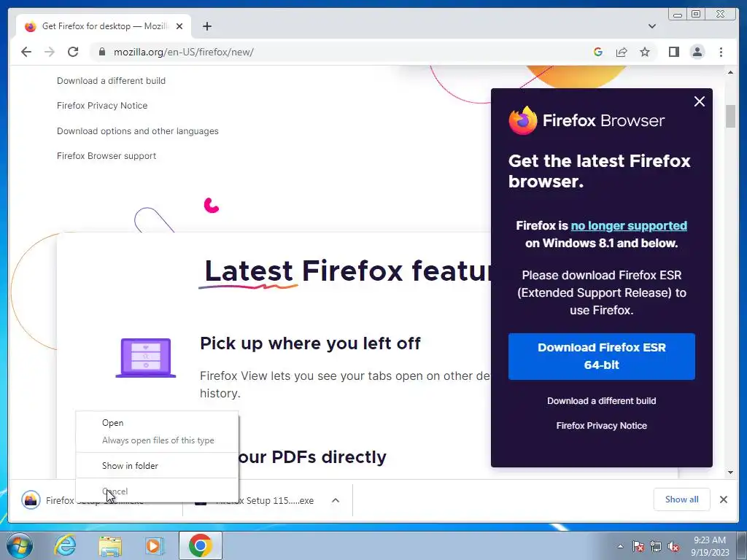Click the first Firefox Setup download icon
The height and width of the screenshot is (560, 747).
31,500
